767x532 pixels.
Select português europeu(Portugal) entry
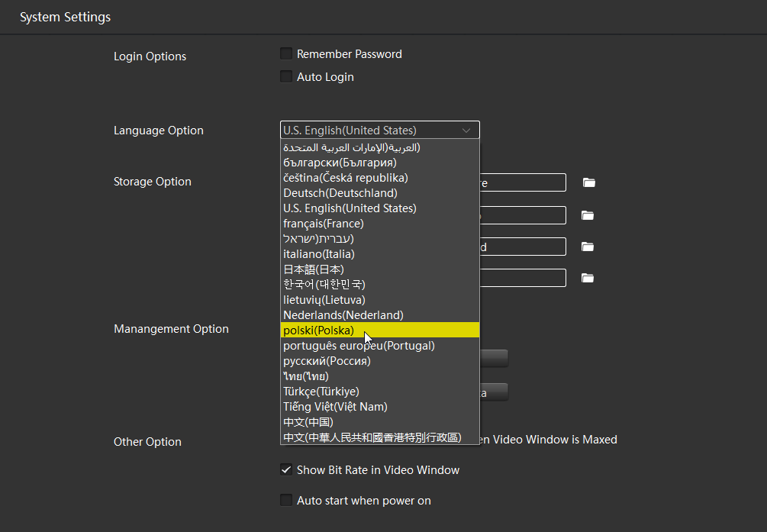359,346
